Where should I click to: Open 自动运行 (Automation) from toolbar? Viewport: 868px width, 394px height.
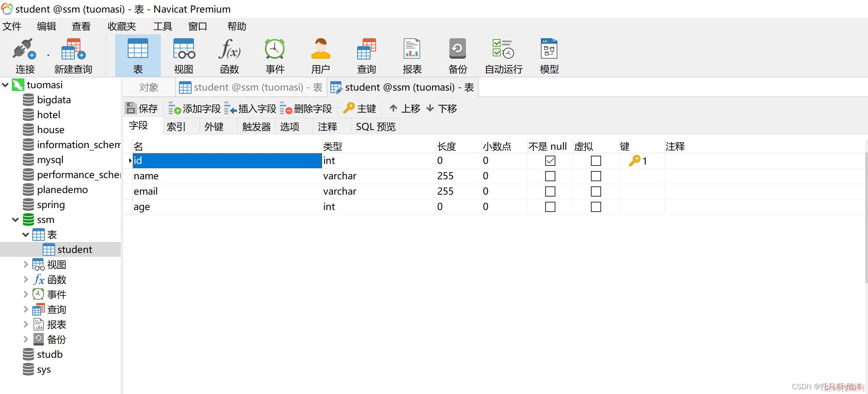(503, 56)
